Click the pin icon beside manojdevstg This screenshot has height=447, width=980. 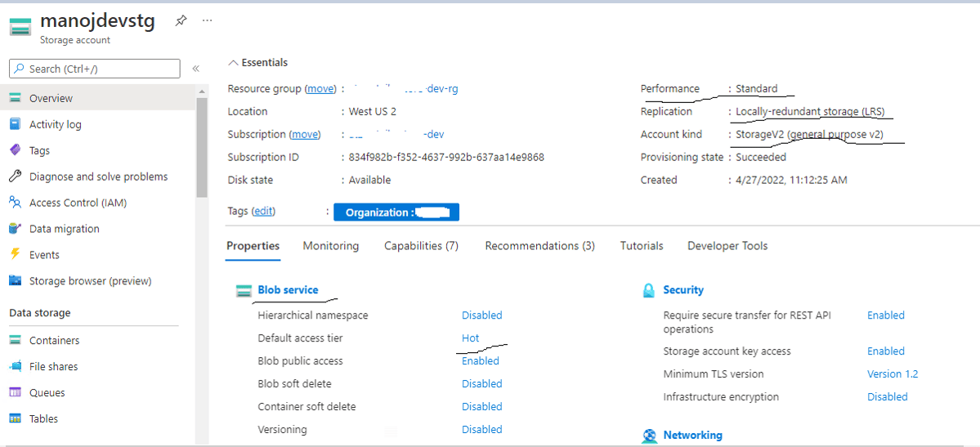point(181,21)
